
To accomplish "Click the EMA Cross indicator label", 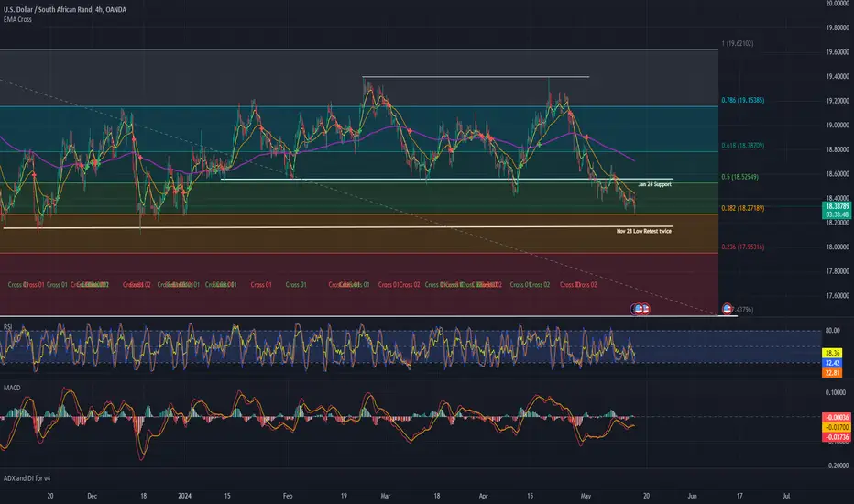I will click(17, 19).
